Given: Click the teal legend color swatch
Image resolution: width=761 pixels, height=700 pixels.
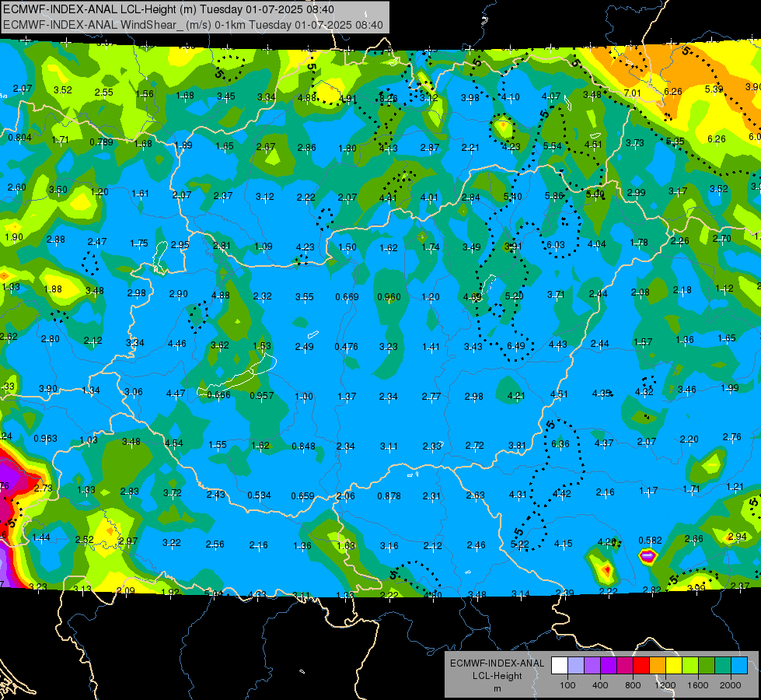Looking at the screenshot, I should pyautogui.click(x=723, y=666).
